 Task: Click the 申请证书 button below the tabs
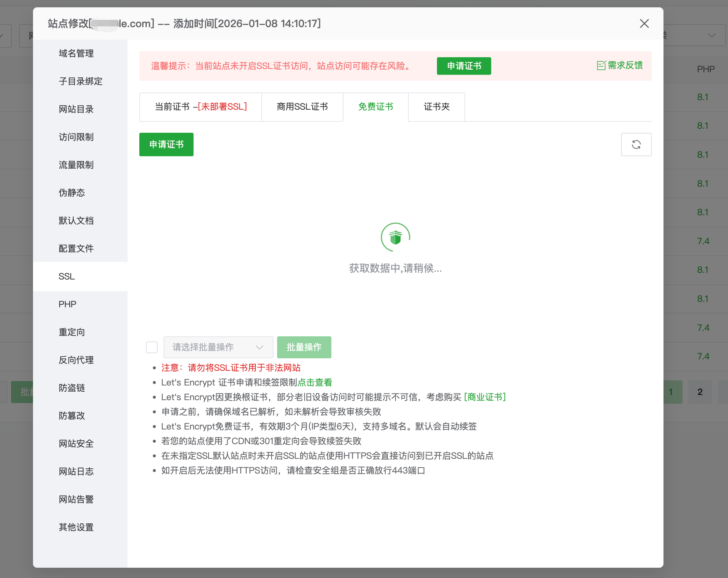[166, 144]
